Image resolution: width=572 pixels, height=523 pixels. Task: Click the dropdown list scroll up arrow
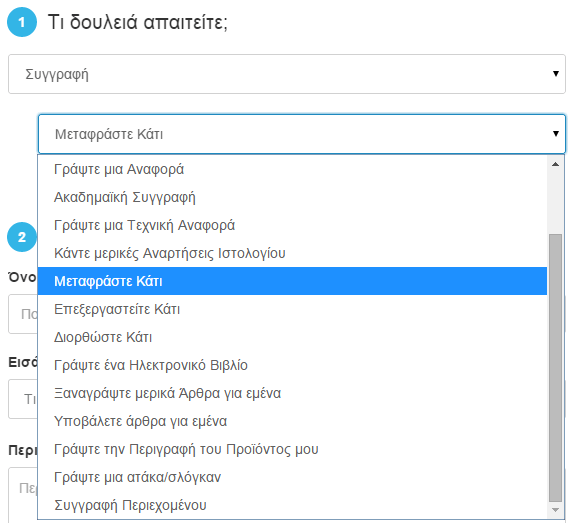556,164
